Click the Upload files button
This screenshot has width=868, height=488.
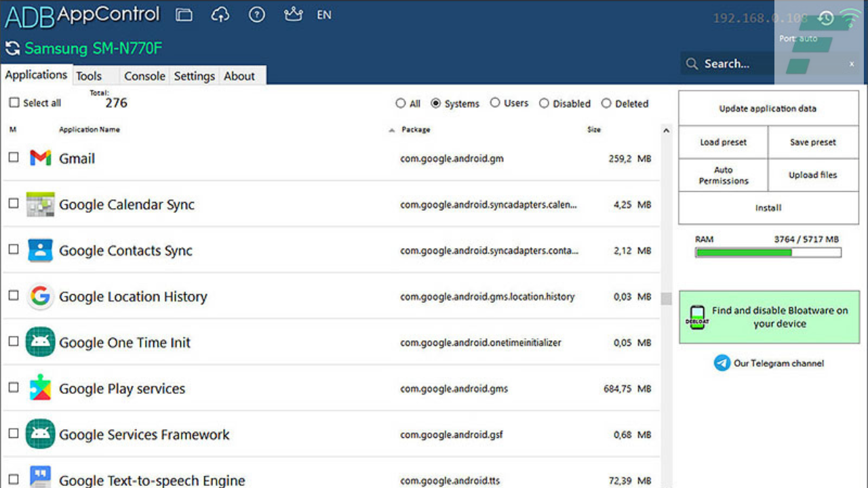(x=814, y=175)
